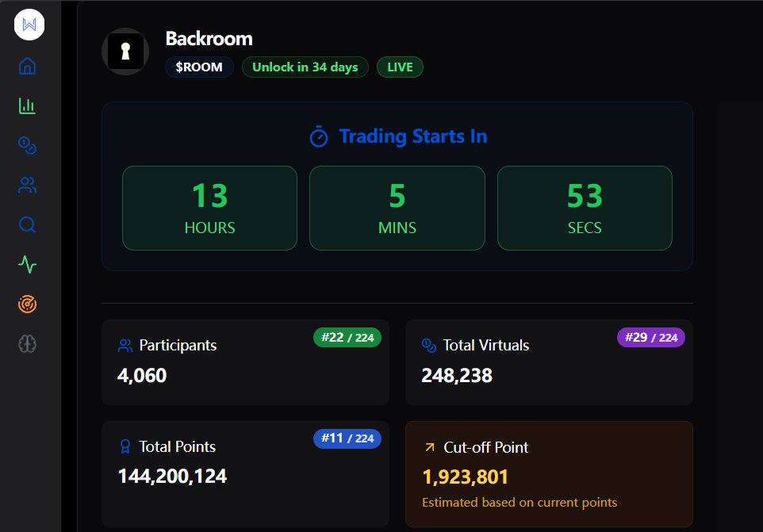Image resolution: width=763 pixels, height=532 pixels.
Task: Click the total points value 144,200,124
Action: pos(172,477)
